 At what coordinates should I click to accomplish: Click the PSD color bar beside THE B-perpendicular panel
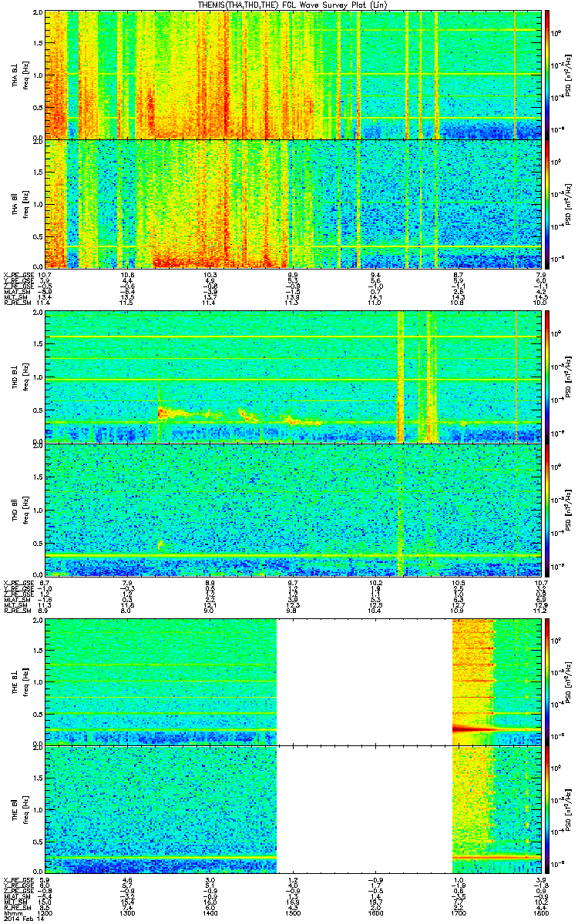click(548, 681)
